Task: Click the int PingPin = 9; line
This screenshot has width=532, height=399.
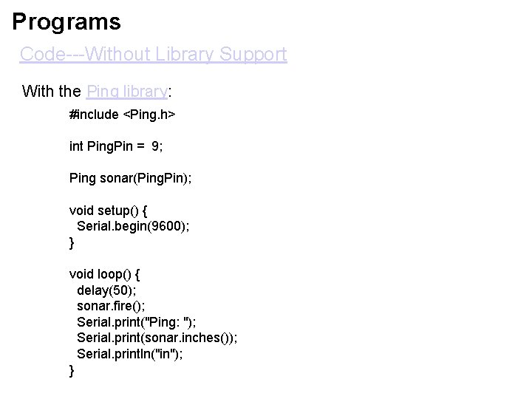Action: pos(116,146)
